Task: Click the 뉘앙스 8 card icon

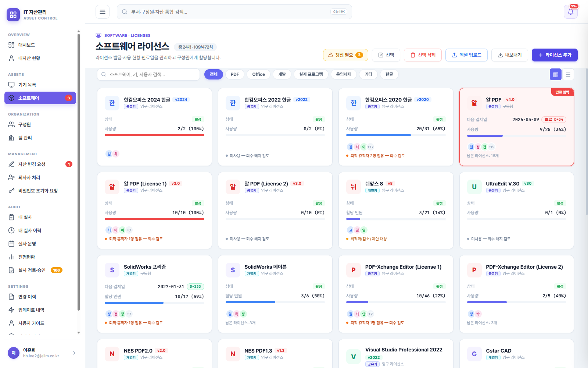Action: [354, 187]
